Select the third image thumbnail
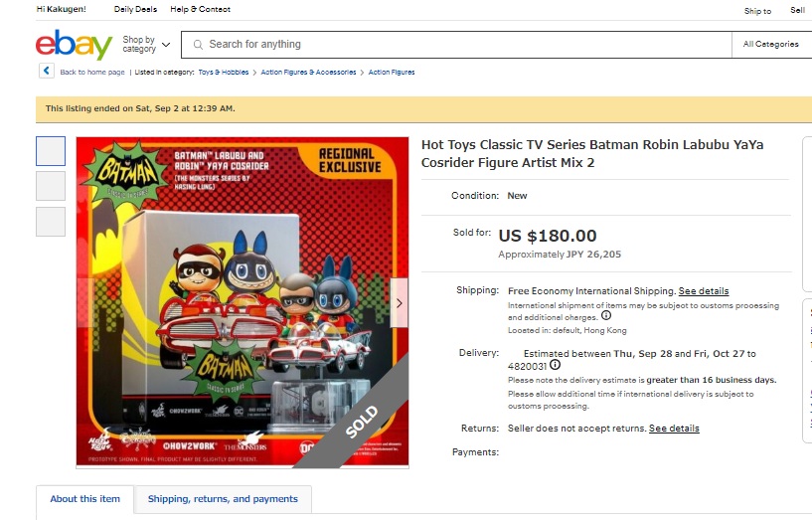The height and width of the screenshot is (520, 812). [51, 222]
